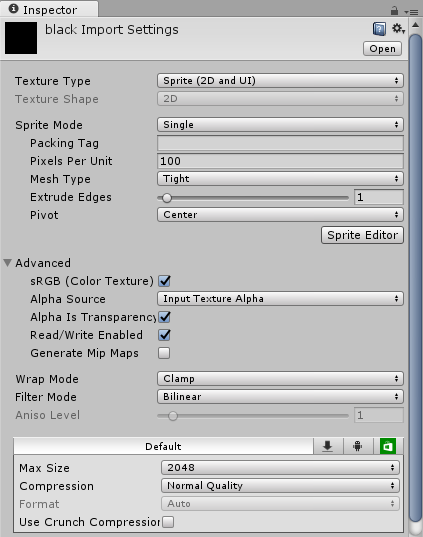Open the Compression quality dropdown
Screen dimensions: 423x537
point(280,486)
